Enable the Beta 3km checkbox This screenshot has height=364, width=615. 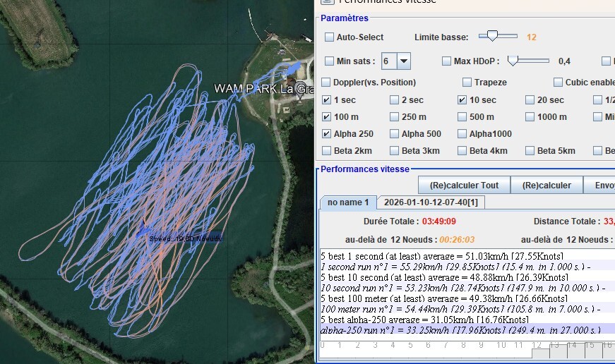tap(394, 151)
